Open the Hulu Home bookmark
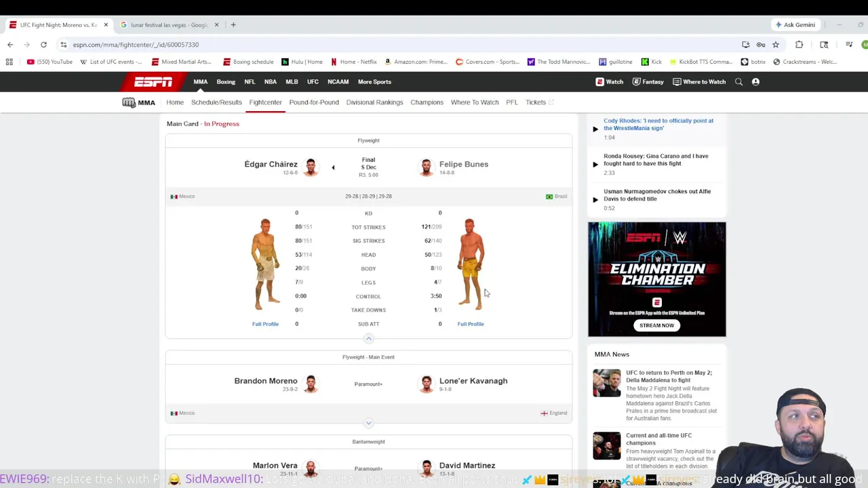Screen dimensions: 868x488 [x=302, y=62]
